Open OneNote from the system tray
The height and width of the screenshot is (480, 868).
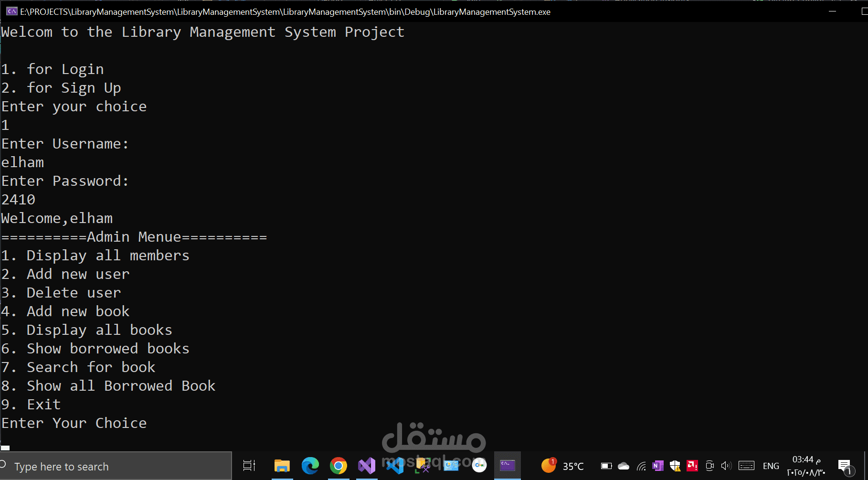tap(658, 465)
